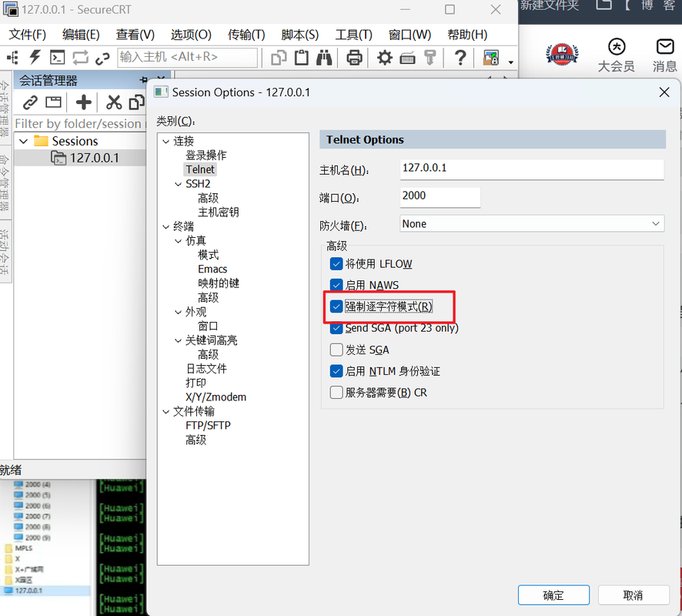Enable the 发送 SGA checkbox
The image size is (682, 616).
pyautogui.click(x=336, y=350)
